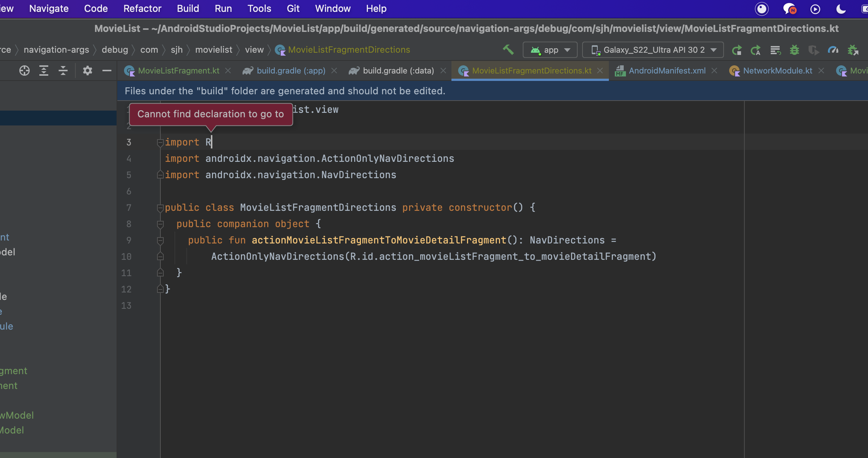This screenshot has width=868, height=458.
Task: Click the navigation-args breadcrumb
Action: (56, 50)
